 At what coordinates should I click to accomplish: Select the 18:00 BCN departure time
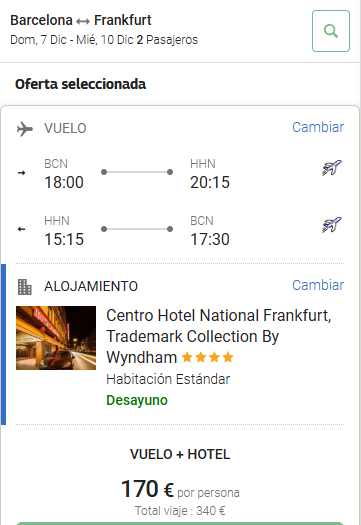click(64, 182)
